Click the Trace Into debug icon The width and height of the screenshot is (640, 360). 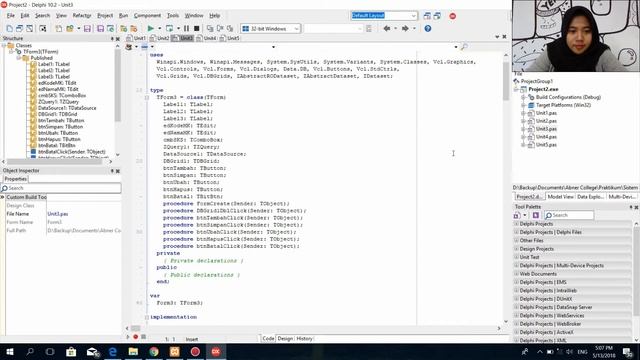(210, 29)
